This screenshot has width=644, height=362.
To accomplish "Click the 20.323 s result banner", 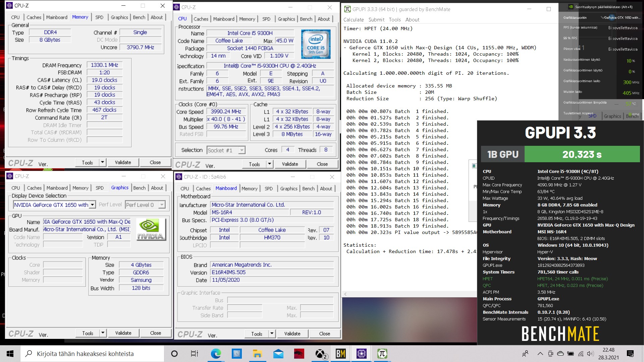I will click(x=582, y=154).
